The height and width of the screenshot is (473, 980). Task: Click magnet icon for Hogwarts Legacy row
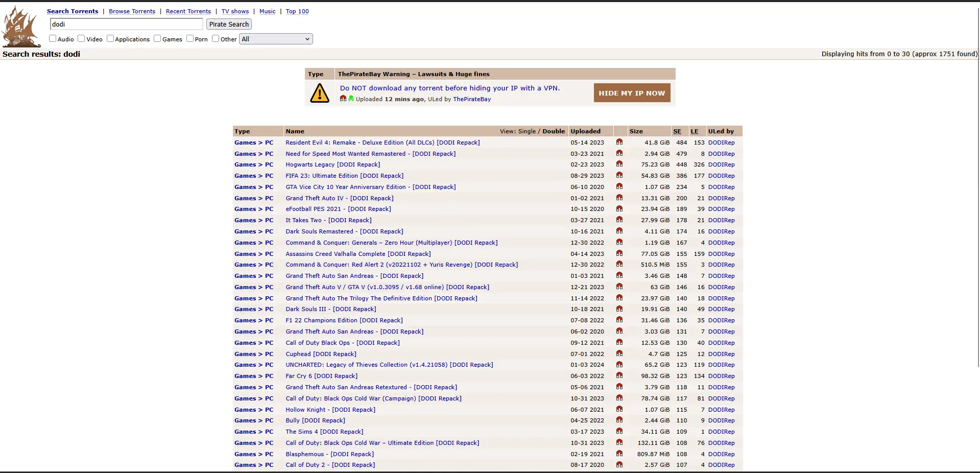[619, 164]
